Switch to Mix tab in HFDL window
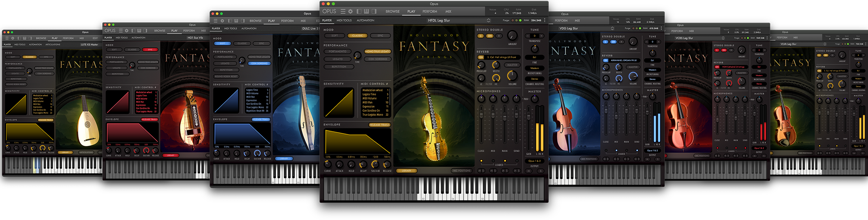 448,11
